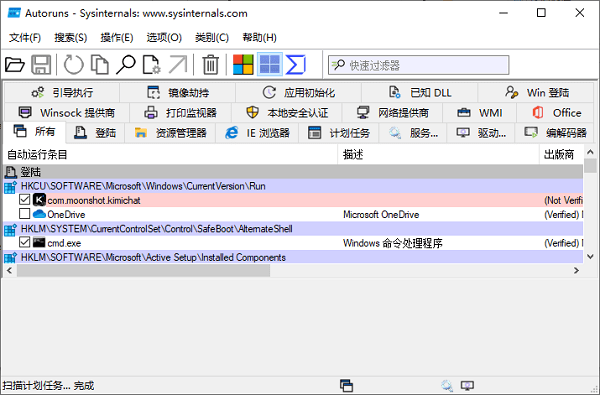Click the Refresh circular arrow icon

tap(73, 64)
